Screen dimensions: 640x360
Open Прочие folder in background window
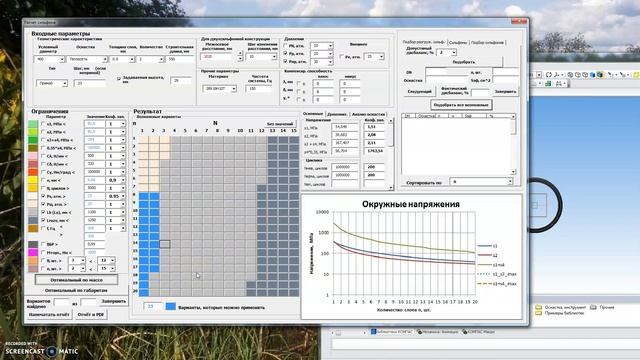pyautogui.click(x=602, y=307)
